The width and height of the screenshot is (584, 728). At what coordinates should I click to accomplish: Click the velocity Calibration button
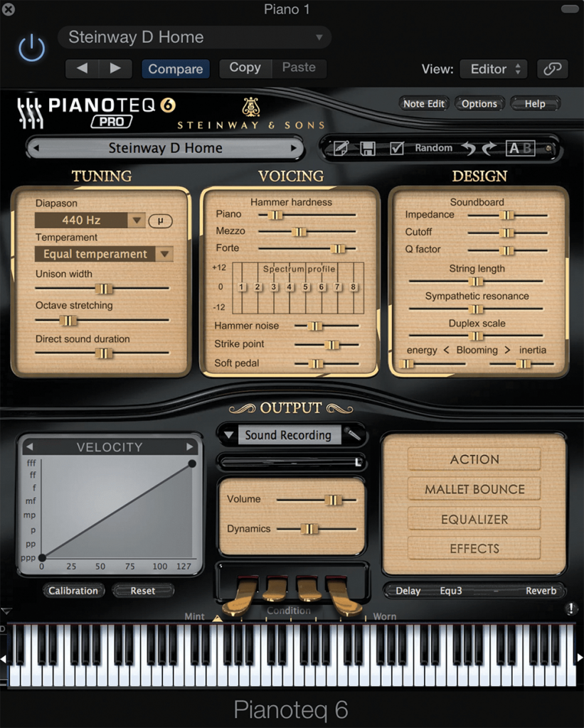tap(73, 591)
